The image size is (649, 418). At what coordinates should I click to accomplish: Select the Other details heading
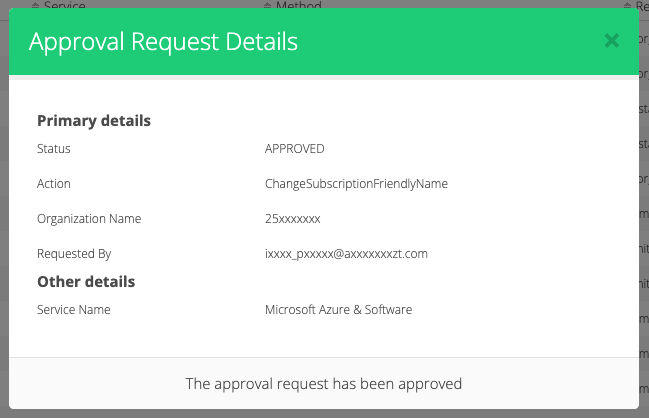86,282
